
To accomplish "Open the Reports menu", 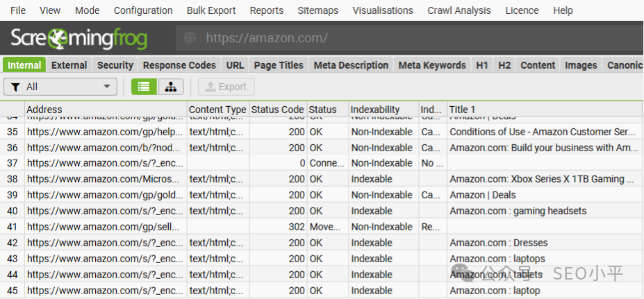I will (x=267, y=10).
